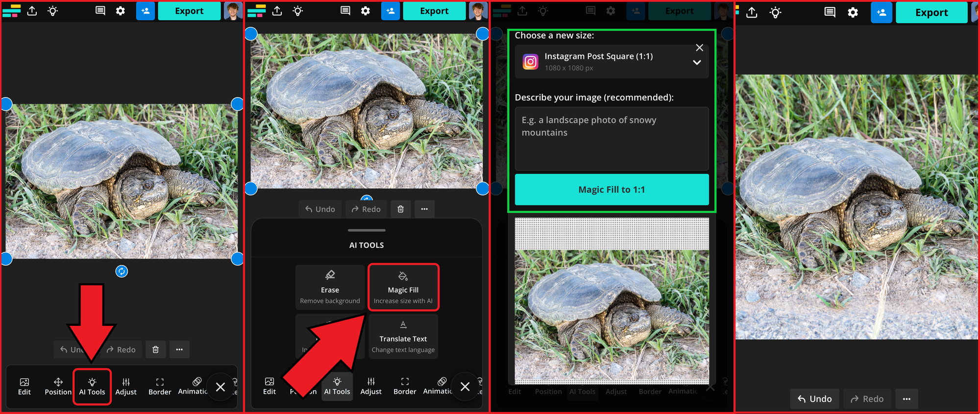Open ellipsis menu on the AI Tools panel screen
Viewport: 980px width, 414px height.
pyautogui.click(x=424, y=209)
